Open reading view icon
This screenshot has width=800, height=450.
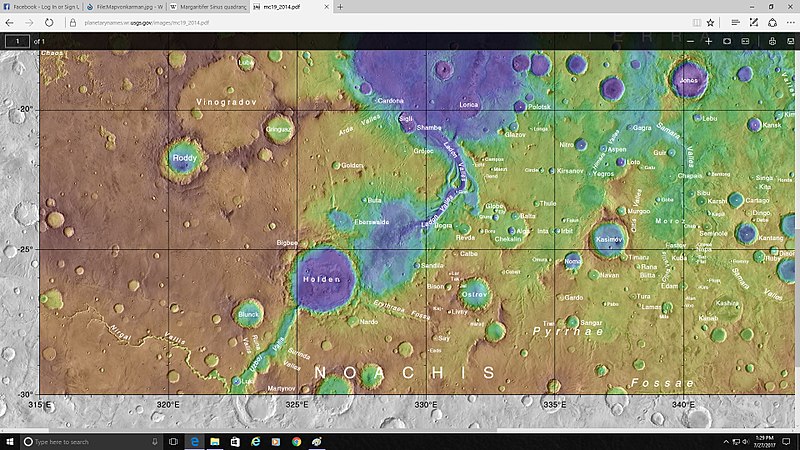(696, 22)
